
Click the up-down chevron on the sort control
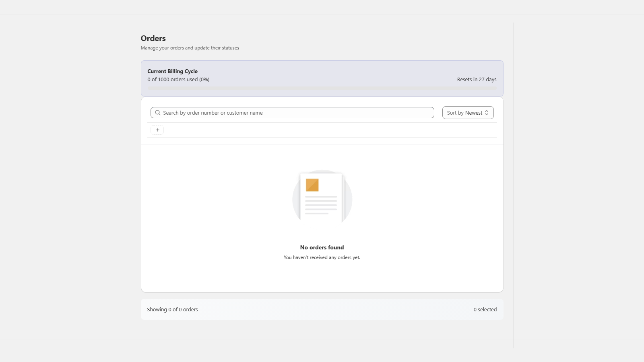point(487,113)
